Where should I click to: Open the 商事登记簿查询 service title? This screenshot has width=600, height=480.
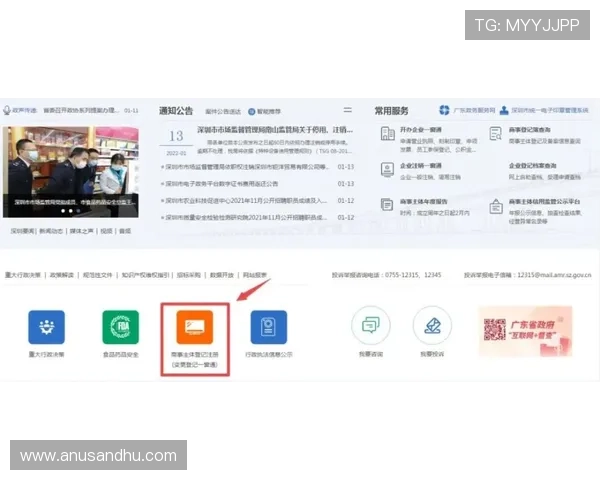[x=530, y=130]
